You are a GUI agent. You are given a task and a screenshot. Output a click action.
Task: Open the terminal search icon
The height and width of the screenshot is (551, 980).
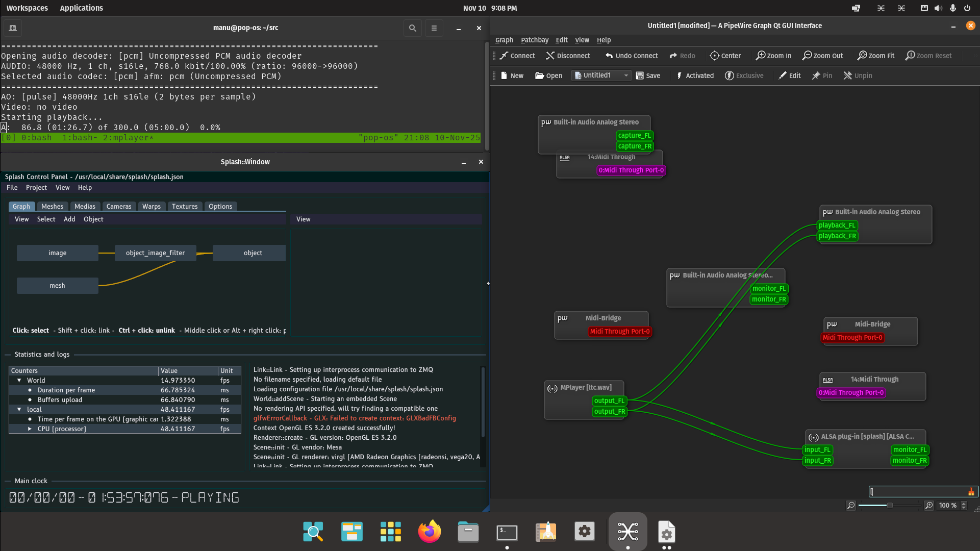click(x=412, y=28)
